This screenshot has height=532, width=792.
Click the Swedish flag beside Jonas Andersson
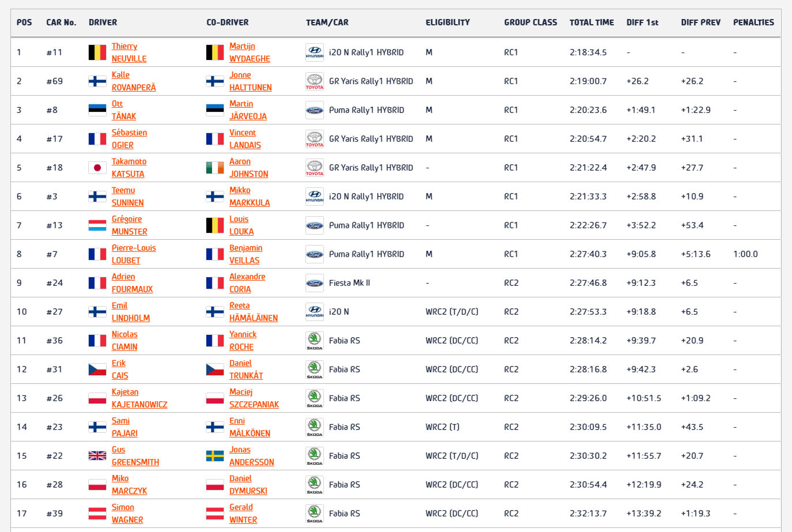215,456
